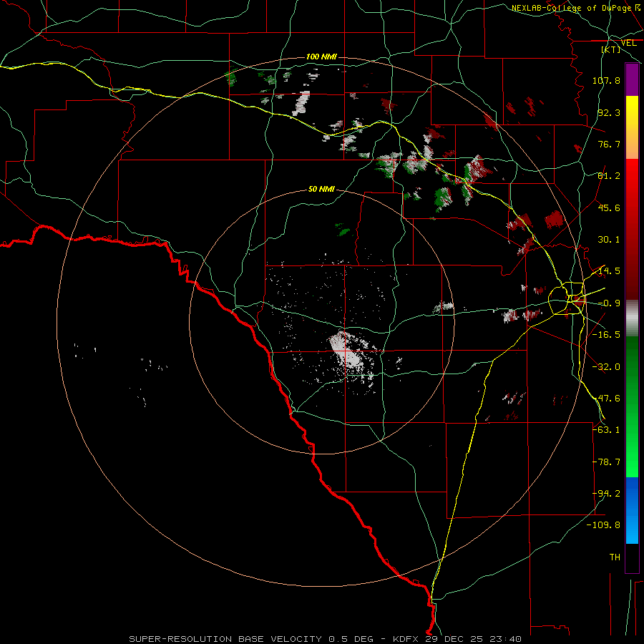Click the 61.2 scale value

coord(609,176)
